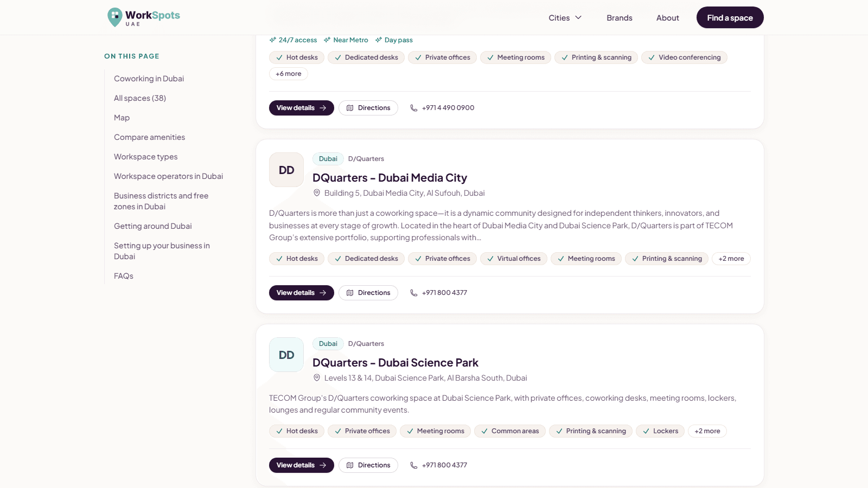This screenshot has height=488, width=868.
Task: Click the map pin icon beside Building 5 address
Action: [317, 193]
